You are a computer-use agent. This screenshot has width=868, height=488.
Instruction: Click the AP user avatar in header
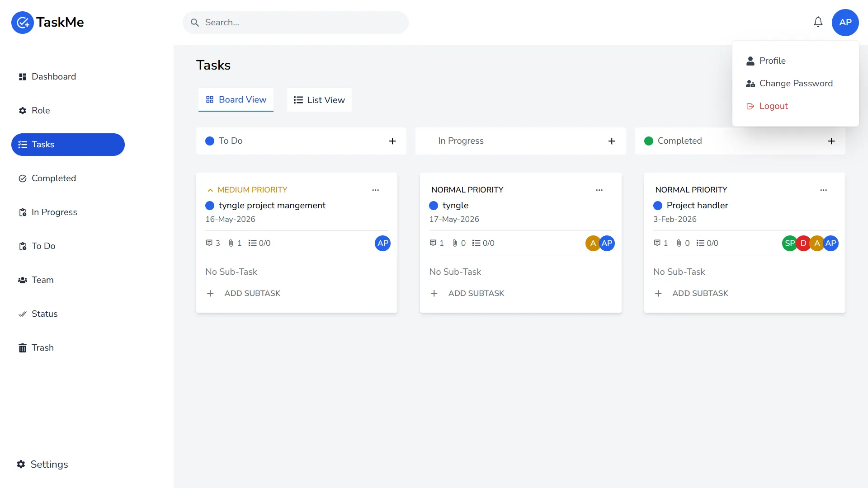(x=845, y=22)
